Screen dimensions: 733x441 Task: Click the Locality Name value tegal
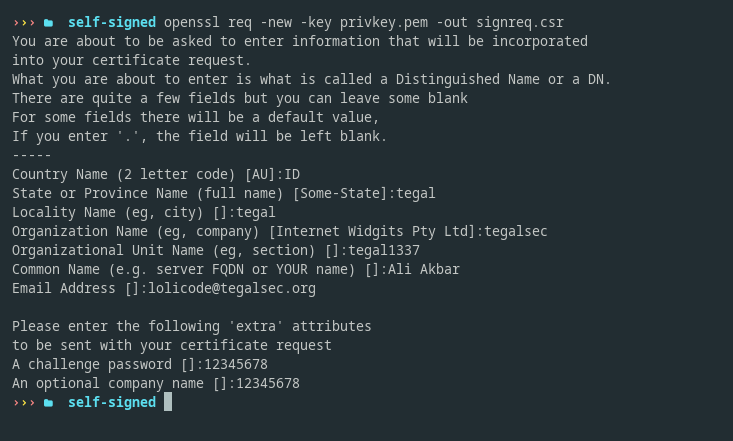pyautogui.click(x=256, y=212)
